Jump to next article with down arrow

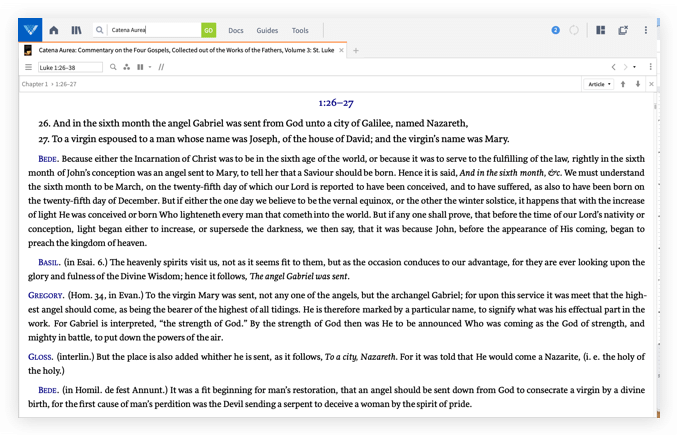[638, 84]
